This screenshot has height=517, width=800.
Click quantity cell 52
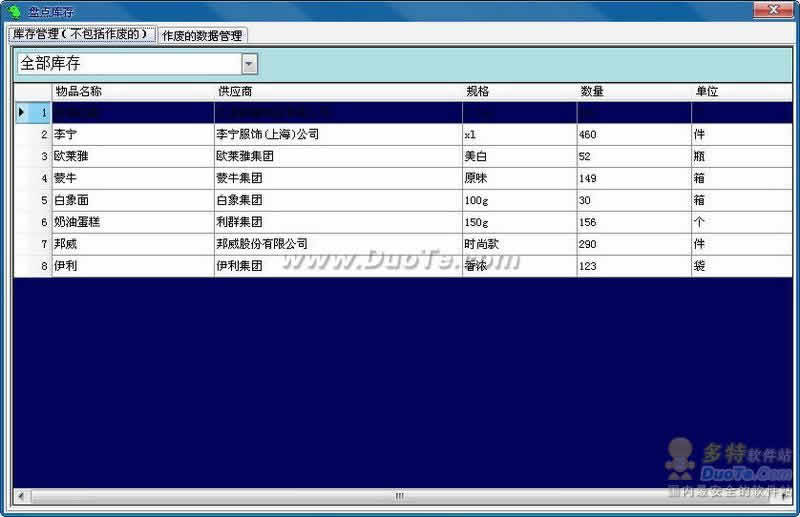click(x=634, y=156)
